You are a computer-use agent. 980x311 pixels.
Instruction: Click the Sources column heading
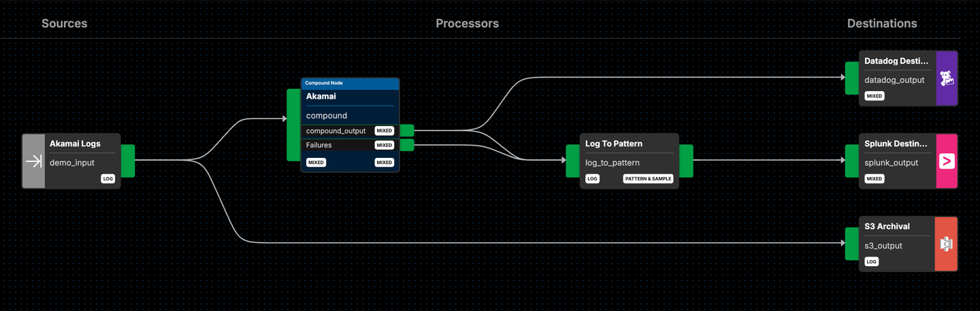65,23
